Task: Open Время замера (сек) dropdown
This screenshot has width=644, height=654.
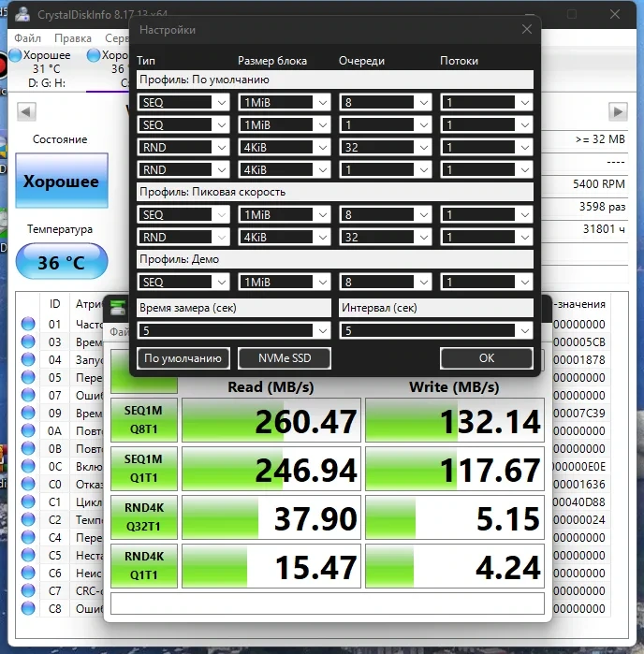Action: pyautogui.click(x=234, y=331)
